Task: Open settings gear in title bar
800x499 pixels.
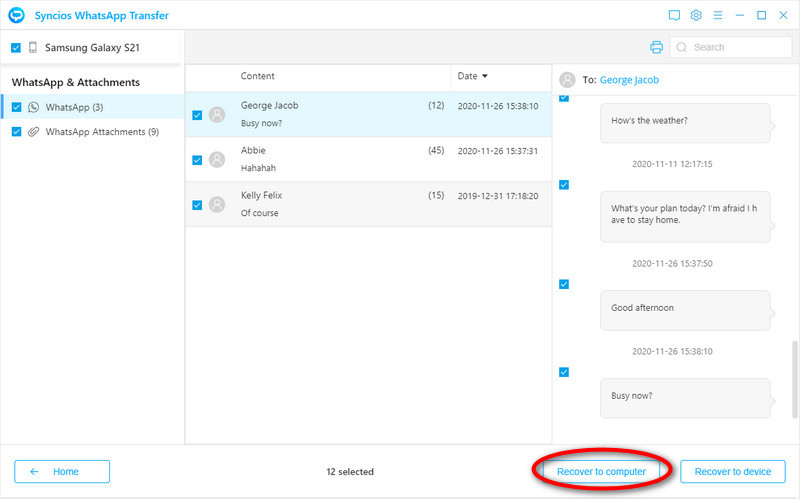Action: click(696, 15)
